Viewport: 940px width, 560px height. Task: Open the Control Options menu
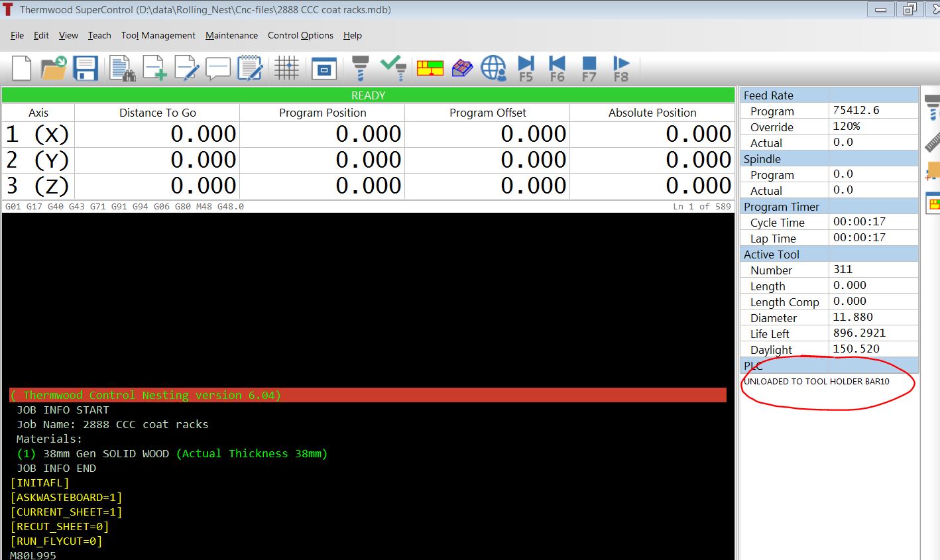point(300,36)
